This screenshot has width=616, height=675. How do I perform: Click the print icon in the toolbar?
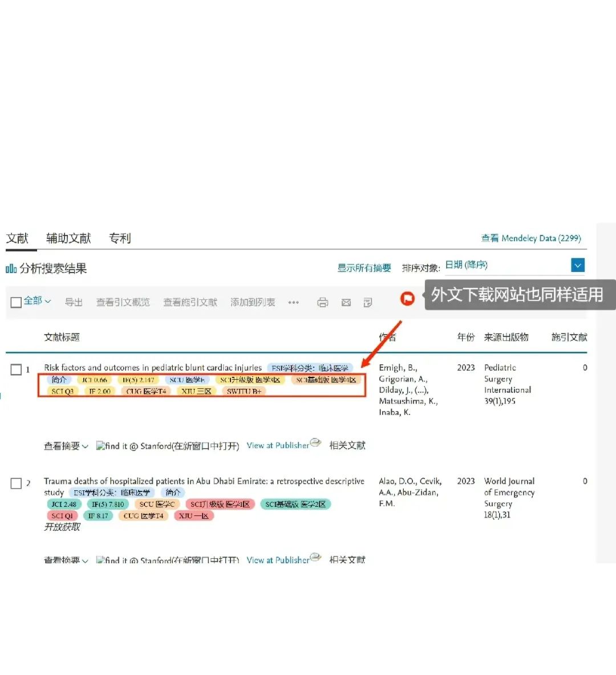click(323, 302)
